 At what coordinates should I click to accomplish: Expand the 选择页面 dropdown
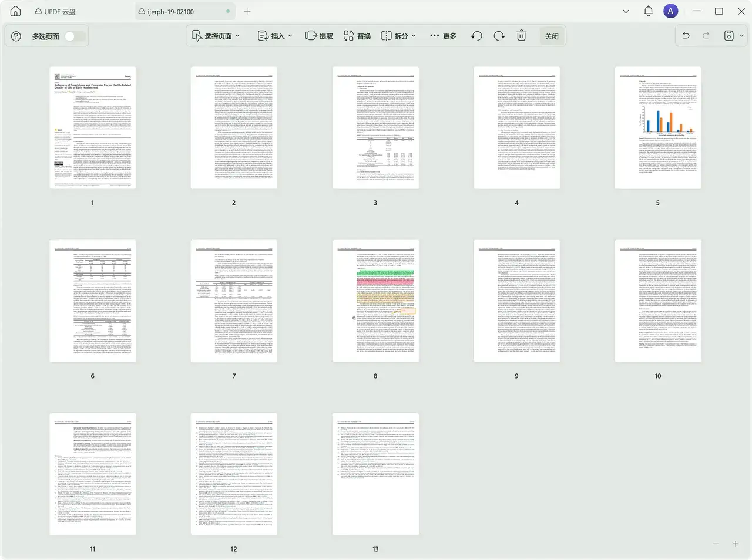point(216,36)
